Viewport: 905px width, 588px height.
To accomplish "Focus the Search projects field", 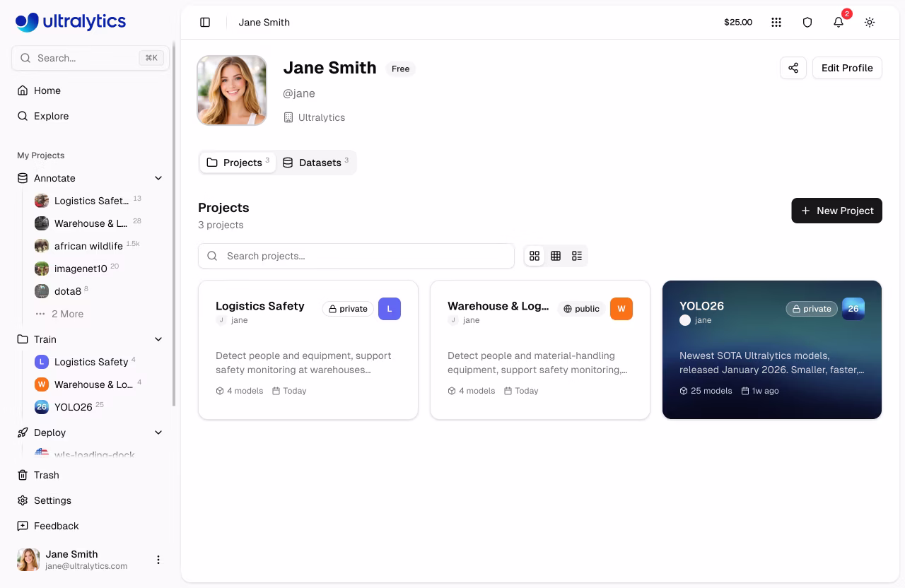I will pos(356,256).
